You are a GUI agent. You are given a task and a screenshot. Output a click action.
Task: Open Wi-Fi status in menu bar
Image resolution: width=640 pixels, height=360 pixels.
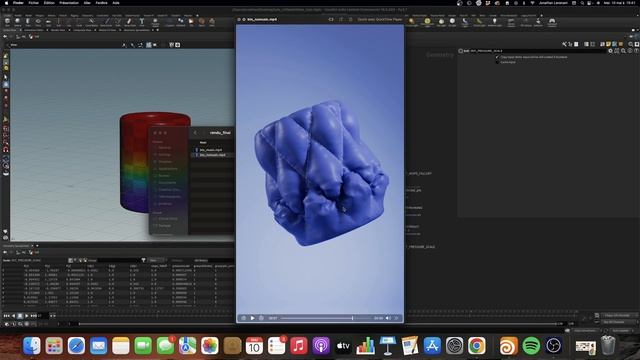tap(533, 3)
